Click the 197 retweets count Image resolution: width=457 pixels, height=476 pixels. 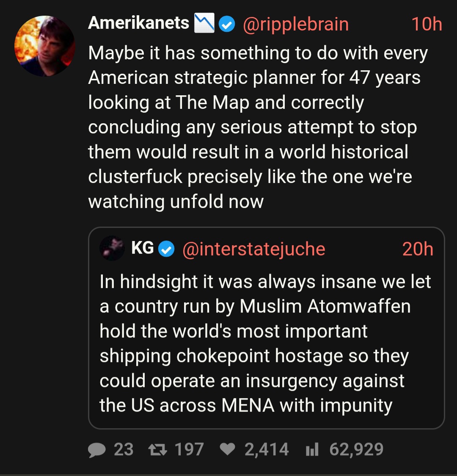tap(189, 450)
